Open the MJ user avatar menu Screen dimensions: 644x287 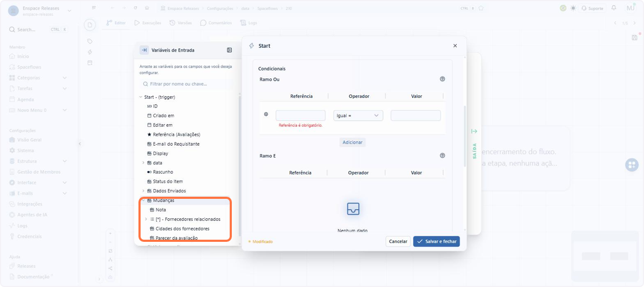coord(631,8)
